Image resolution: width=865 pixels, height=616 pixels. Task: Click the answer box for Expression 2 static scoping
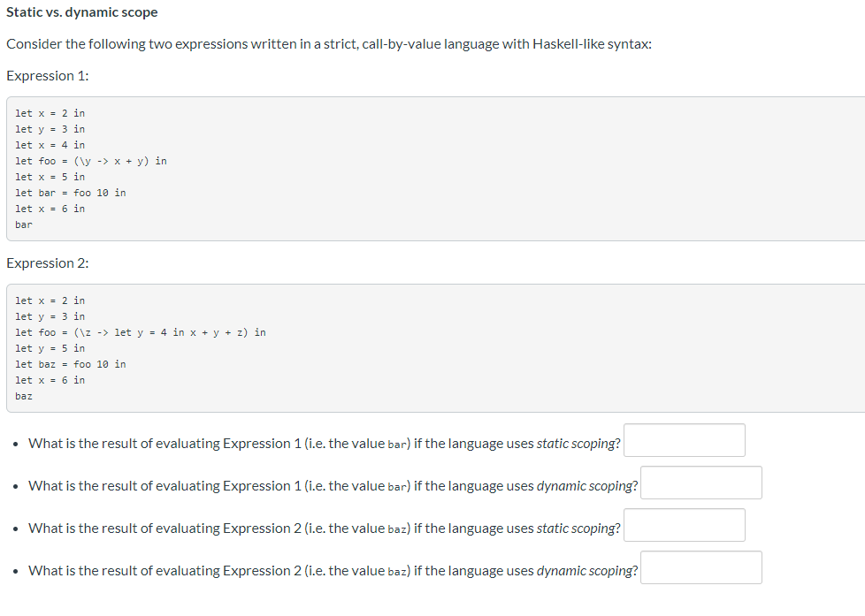684,524
